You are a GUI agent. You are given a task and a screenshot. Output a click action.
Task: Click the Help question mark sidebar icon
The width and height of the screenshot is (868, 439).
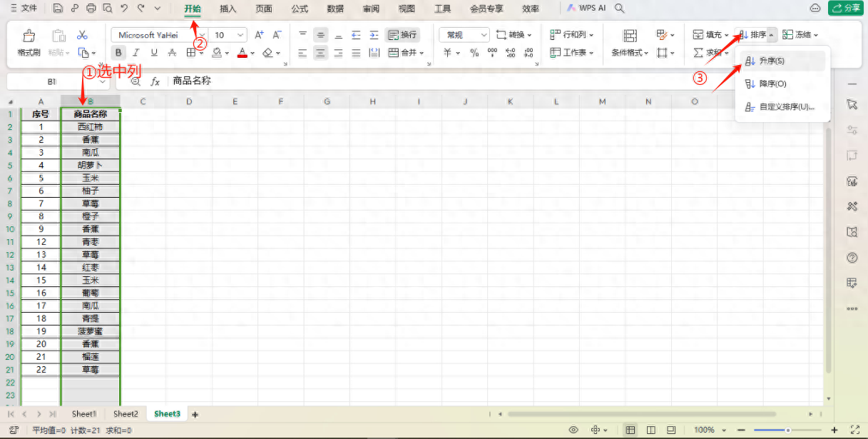pos(852,257)
